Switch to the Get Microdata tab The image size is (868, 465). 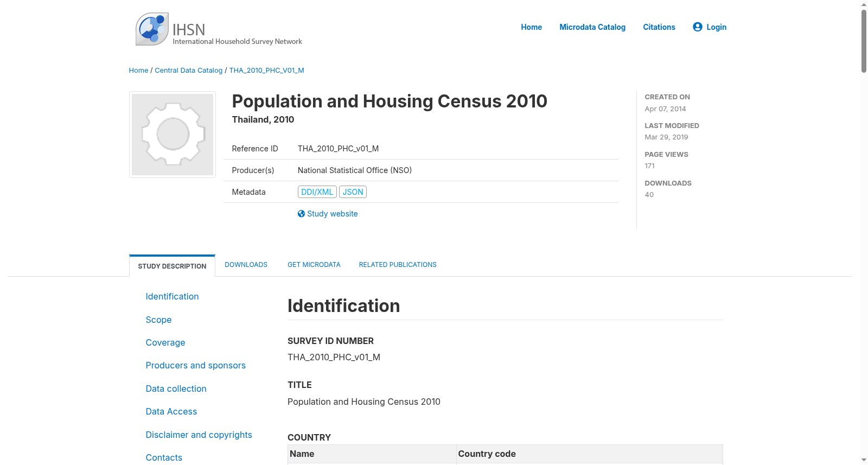[x=314, y=265]
